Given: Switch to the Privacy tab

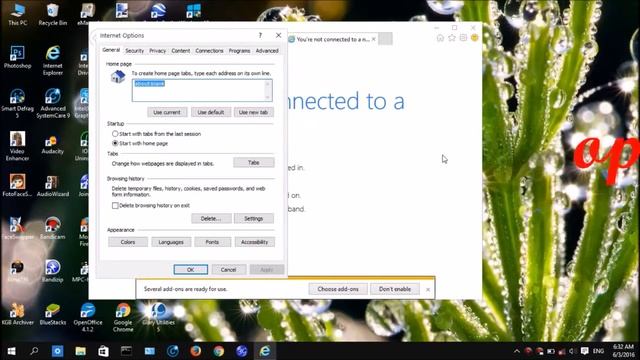Looking at the screenshot, I should (x=158, y=51).
